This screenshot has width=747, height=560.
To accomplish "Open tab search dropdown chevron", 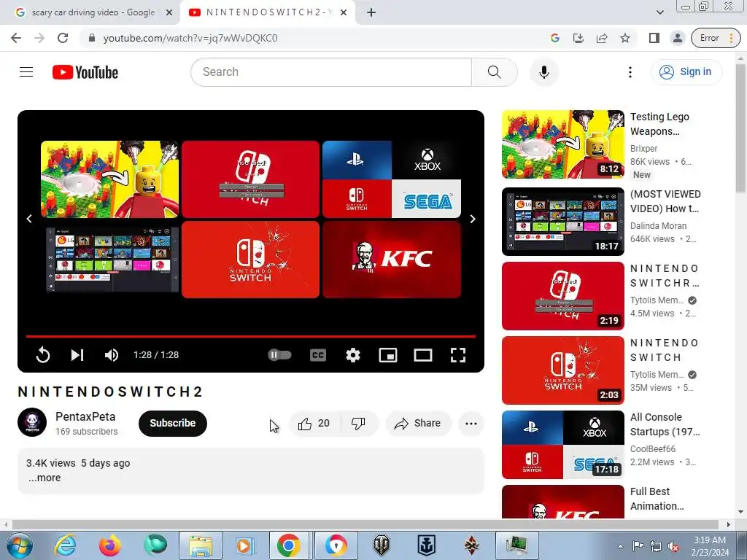I will (659, 12).
